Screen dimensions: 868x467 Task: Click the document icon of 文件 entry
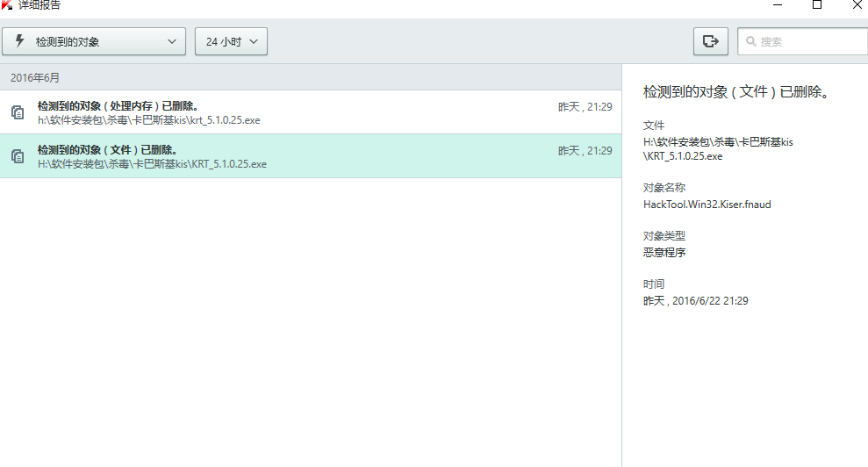tap(18, 156)
